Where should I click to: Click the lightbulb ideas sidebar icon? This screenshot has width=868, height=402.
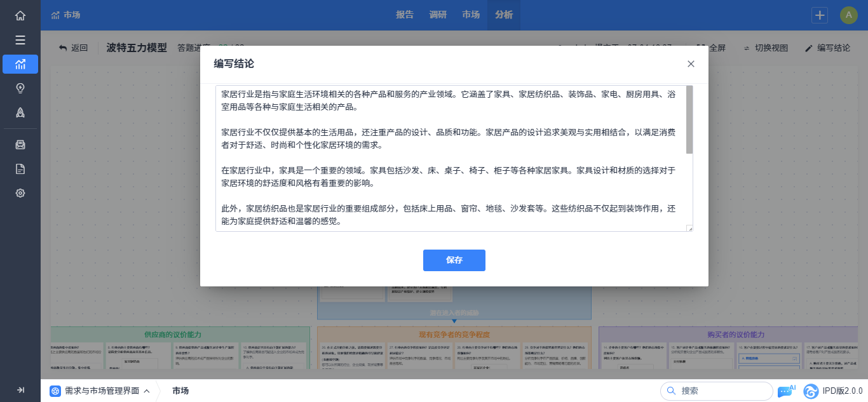click(x=20, y=88)
